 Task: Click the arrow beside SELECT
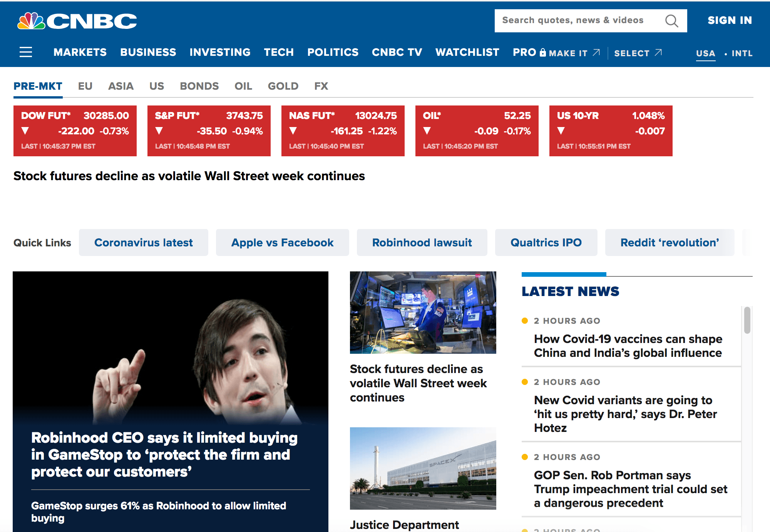659,52
